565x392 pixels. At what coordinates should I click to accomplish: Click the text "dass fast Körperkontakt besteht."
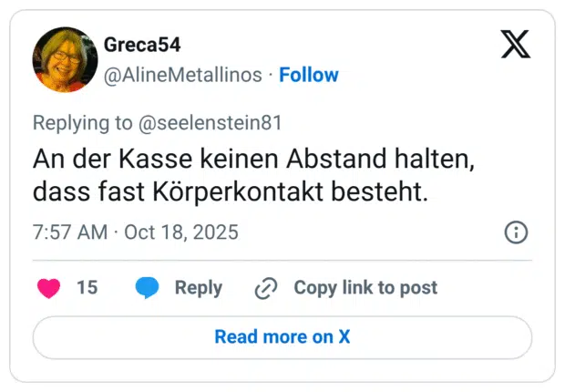click(230, 193)
